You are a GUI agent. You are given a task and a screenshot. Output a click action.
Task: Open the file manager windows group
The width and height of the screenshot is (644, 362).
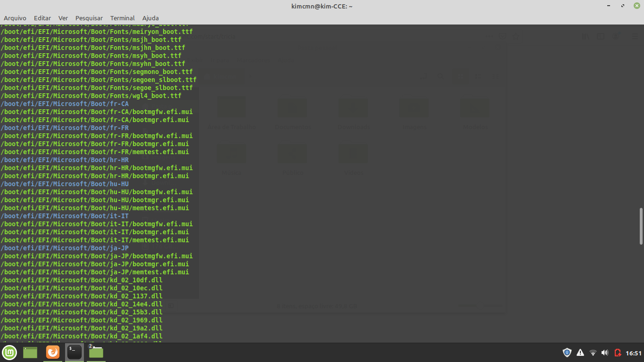pos(96,352)
